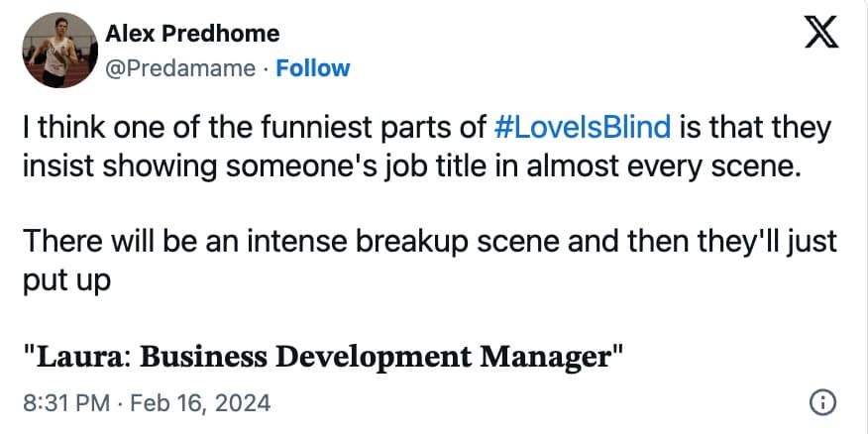Image resolution: width=868 pixels, height=434 pixels.
Task: Open the @Predamame handle link
Action: click(x=182, y=68)
